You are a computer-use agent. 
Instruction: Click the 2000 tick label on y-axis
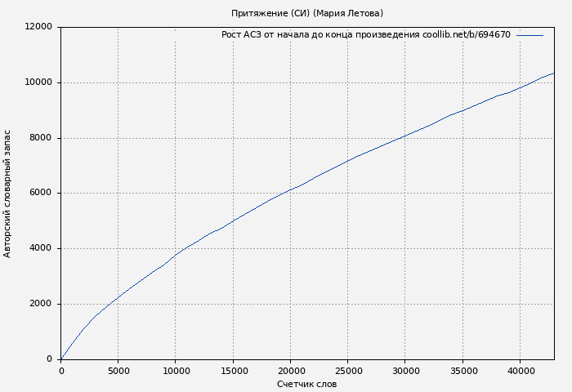41,304
